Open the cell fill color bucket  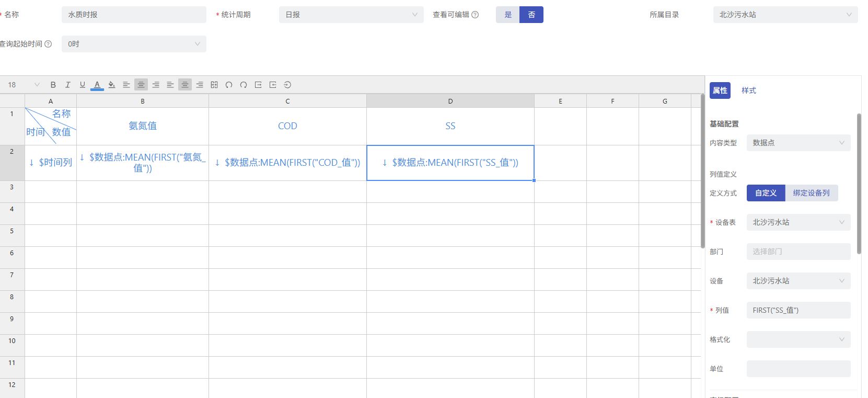pyautogui.click(x=111, y=85)
